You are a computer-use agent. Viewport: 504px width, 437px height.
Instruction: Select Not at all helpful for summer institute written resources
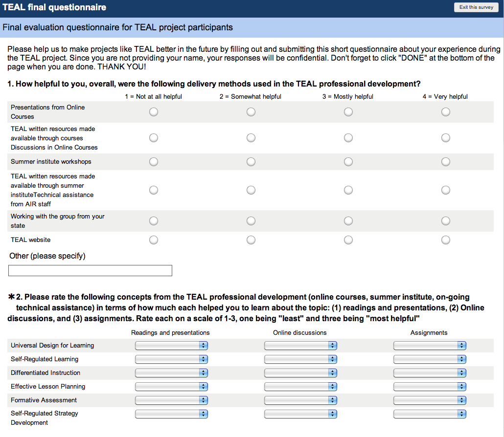pos(154,190)
